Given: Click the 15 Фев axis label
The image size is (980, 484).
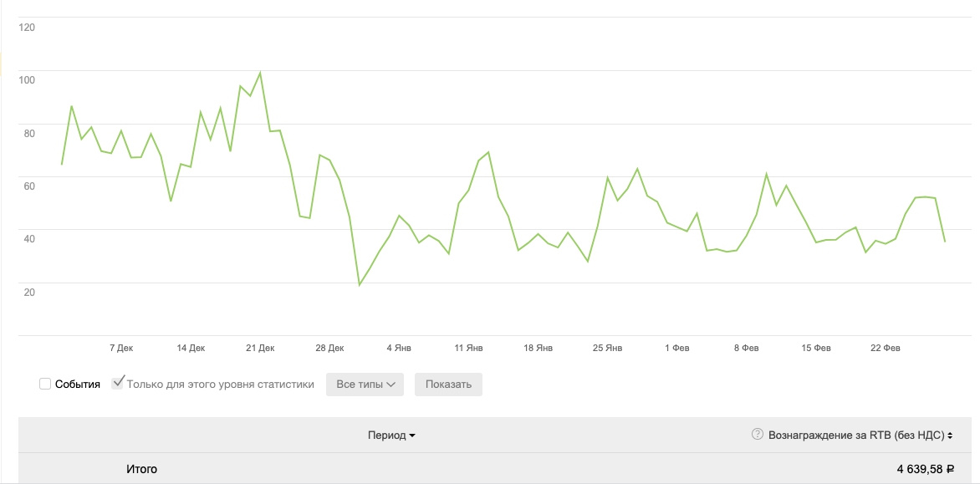Looking at the screenshot, I should [816, 348].
